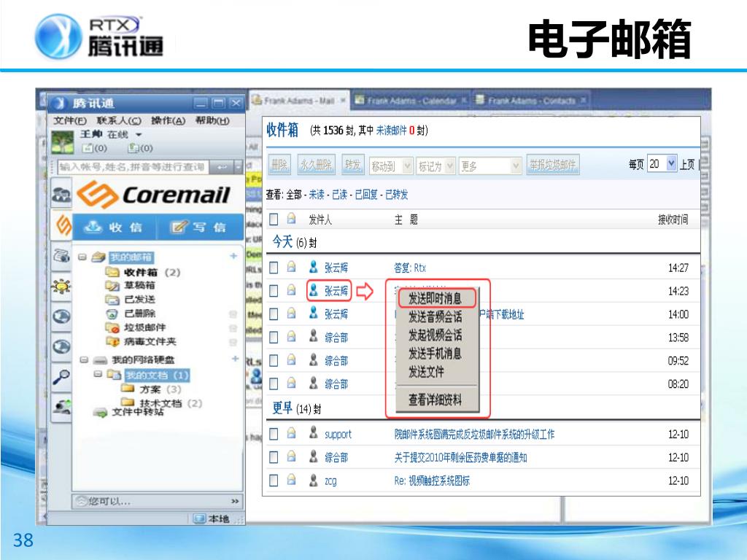Open the 标记为 dropdown

436,166
